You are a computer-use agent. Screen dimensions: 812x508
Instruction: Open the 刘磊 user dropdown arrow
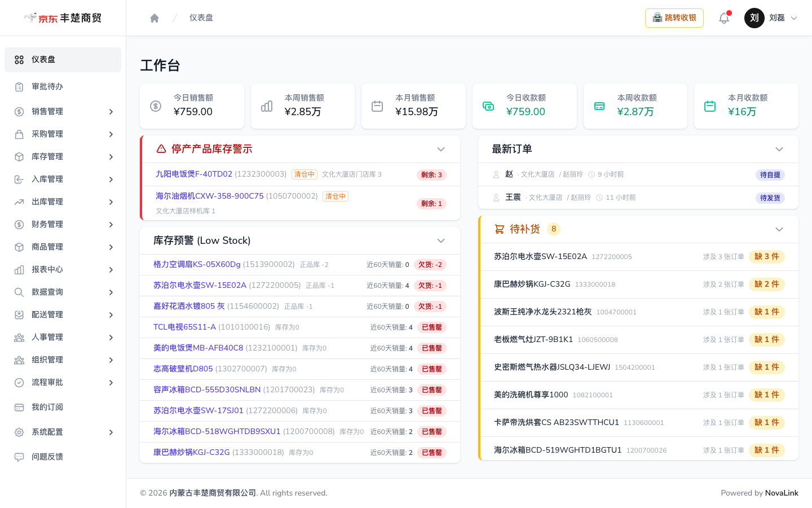pos(794,18)
